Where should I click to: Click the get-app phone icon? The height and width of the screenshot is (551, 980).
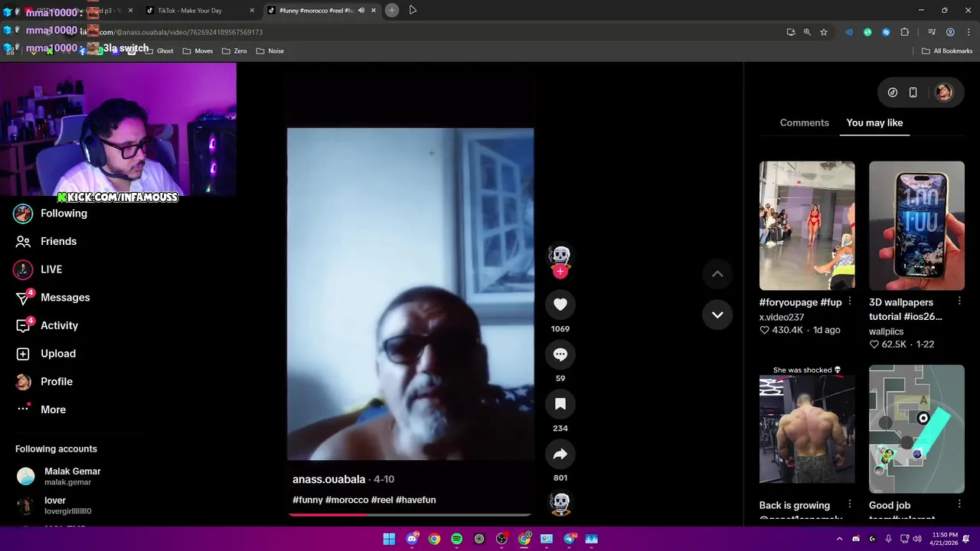(x=913, y=93)
